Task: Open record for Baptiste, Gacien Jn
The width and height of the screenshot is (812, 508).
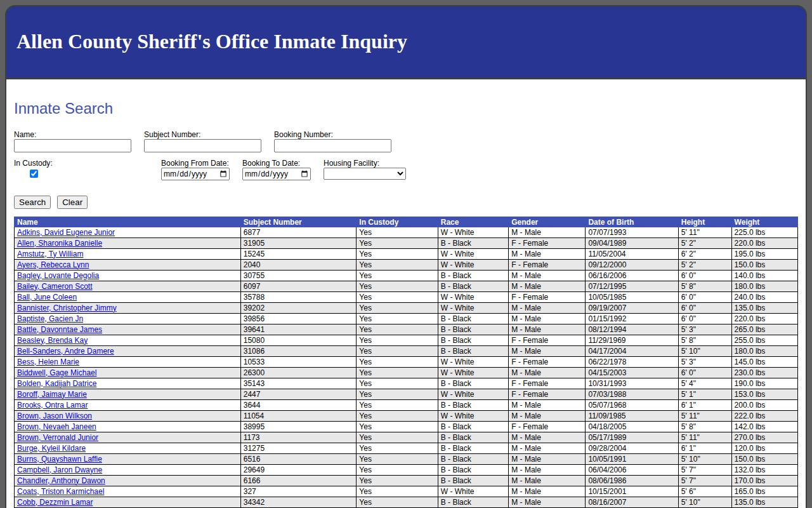Action: point(50,319)
